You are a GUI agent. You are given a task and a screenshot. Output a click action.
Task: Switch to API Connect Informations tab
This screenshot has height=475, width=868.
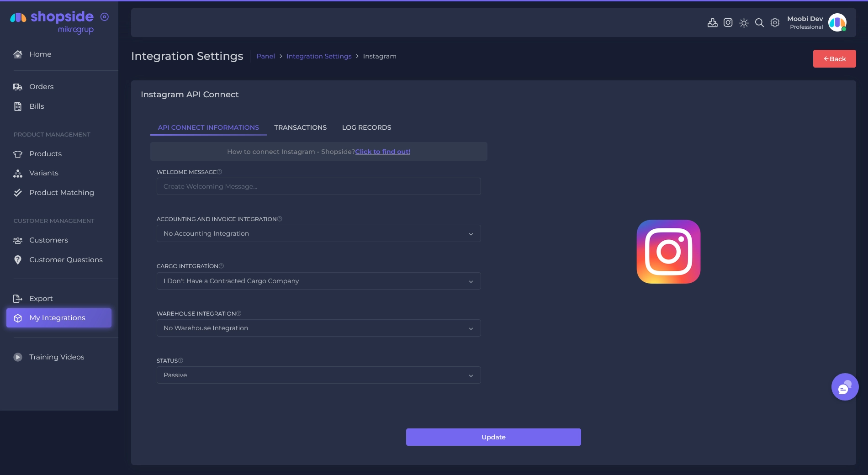[x=208, y=127]
